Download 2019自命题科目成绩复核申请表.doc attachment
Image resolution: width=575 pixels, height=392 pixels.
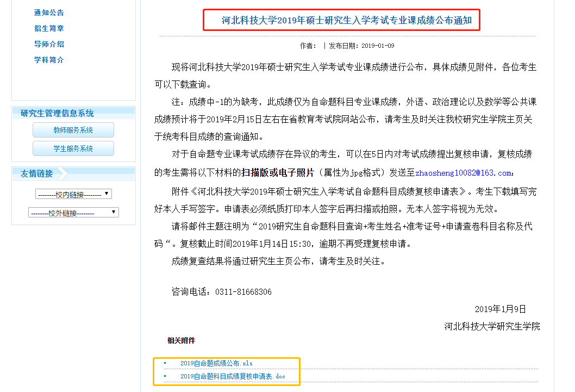pyautogui.click(x=233, y=376)
